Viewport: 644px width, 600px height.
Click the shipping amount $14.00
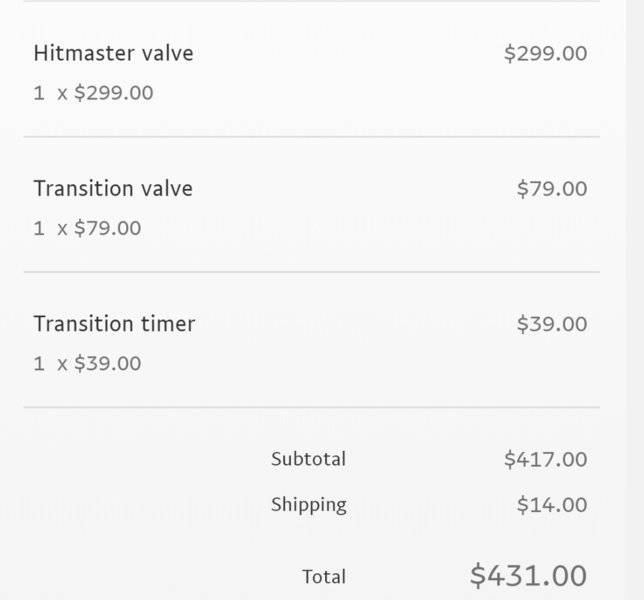(x=552, y=505)
